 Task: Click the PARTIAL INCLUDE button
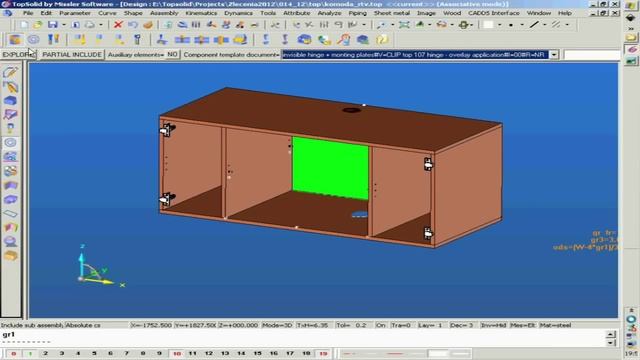tap(72, 54)
